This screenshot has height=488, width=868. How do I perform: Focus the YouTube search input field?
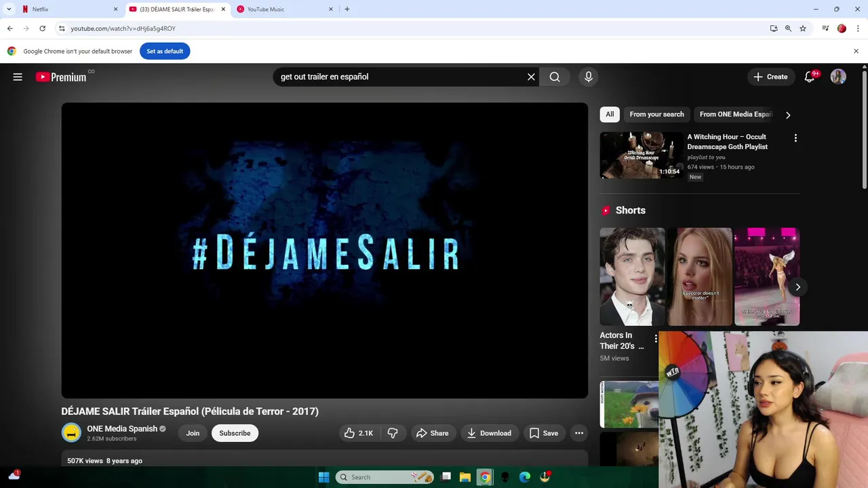tap(400, 77)
